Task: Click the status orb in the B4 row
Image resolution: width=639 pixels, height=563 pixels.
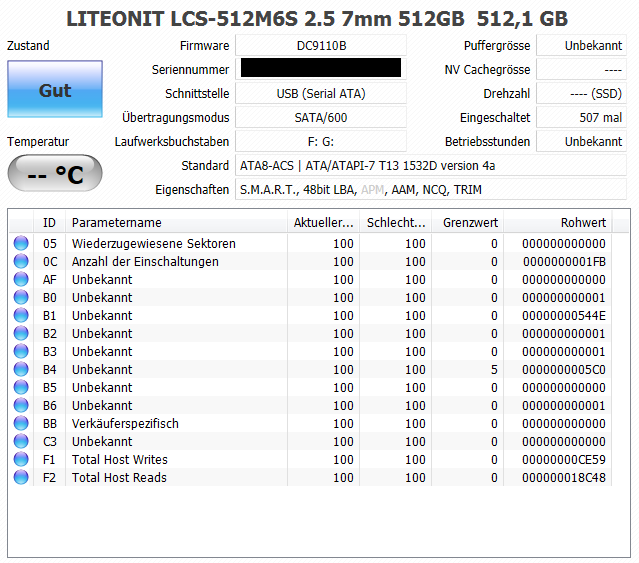Action: coord(21,369)
